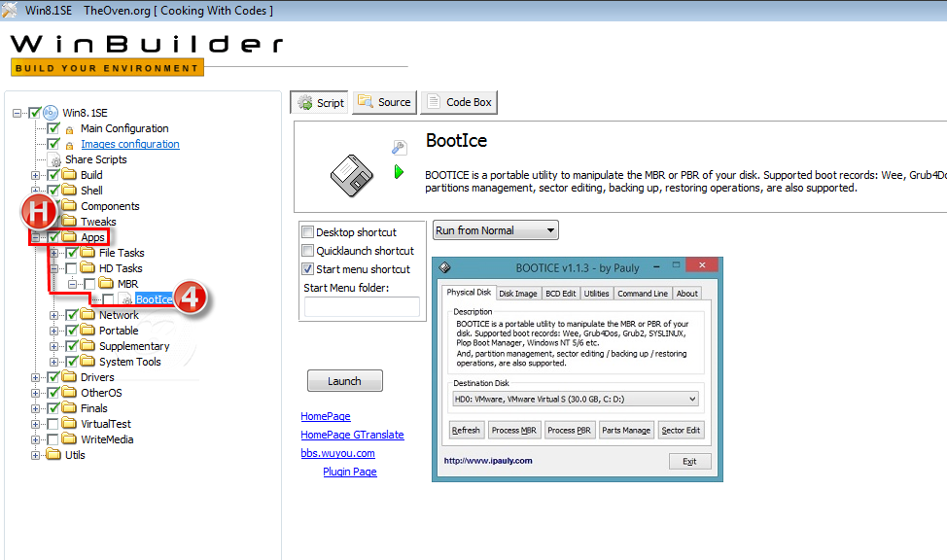The image size is (947, 560).
Task: Click the BOOTICE window diamond icon
Action: coord(445,267)
